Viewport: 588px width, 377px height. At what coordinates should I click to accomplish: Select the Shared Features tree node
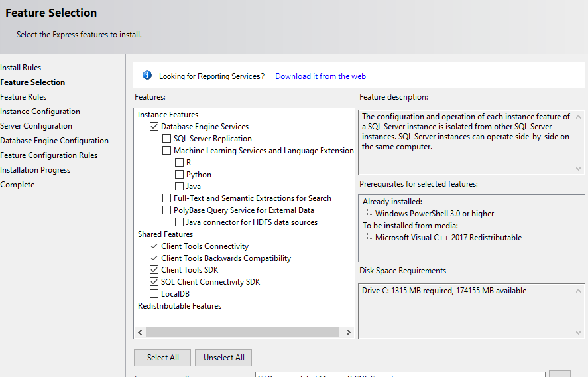tap(165, 234)
